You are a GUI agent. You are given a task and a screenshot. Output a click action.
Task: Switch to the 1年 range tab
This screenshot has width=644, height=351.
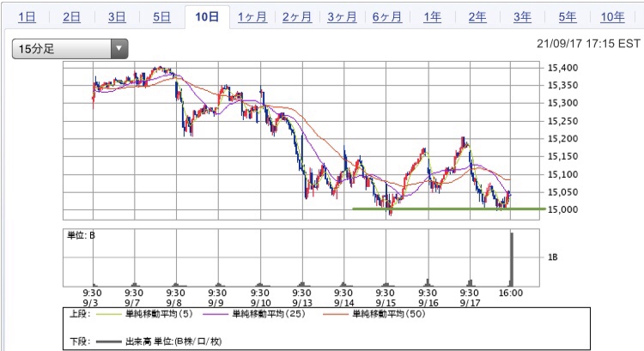432,17
